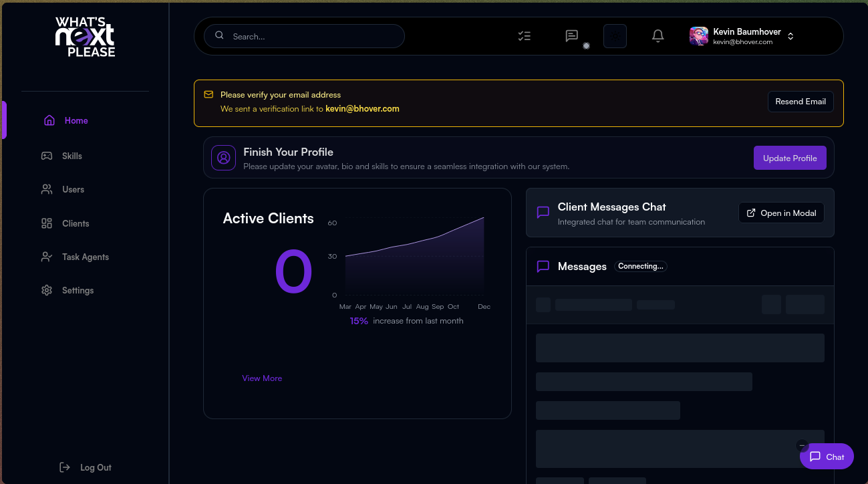Click the search magnifier icon
This screenshot has height=484, width=868.
(x=219, y=35)
